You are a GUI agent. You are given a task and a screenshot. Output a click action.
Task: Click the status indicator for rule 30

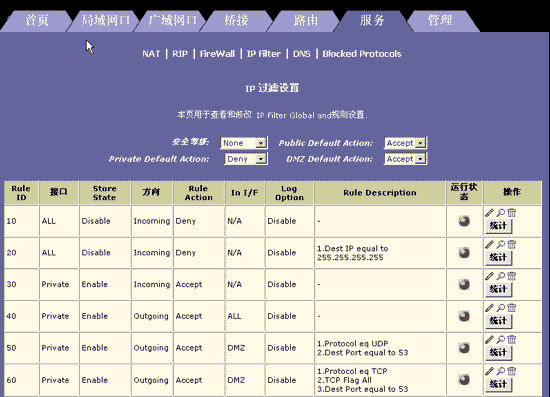tap(464, 284)
